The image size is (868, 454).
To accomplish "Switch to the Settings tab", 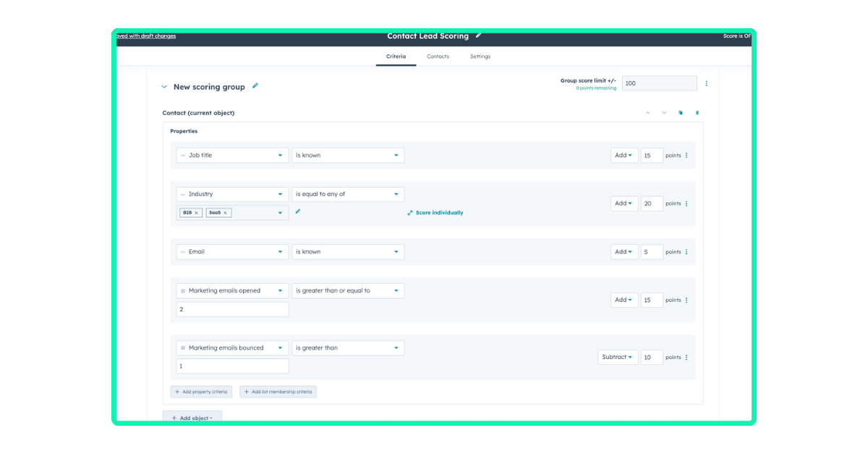I will pyautogui.click(x=480, y=56).
